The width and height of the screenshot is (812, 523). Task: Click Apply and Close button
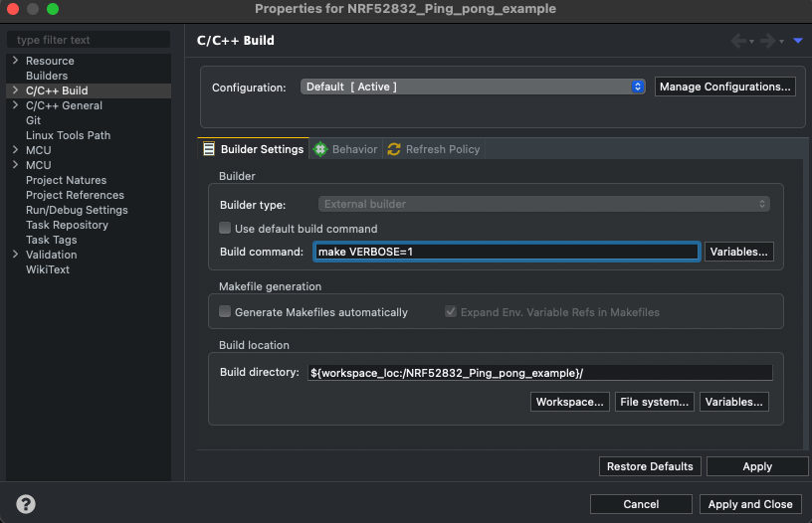[750, 504]
